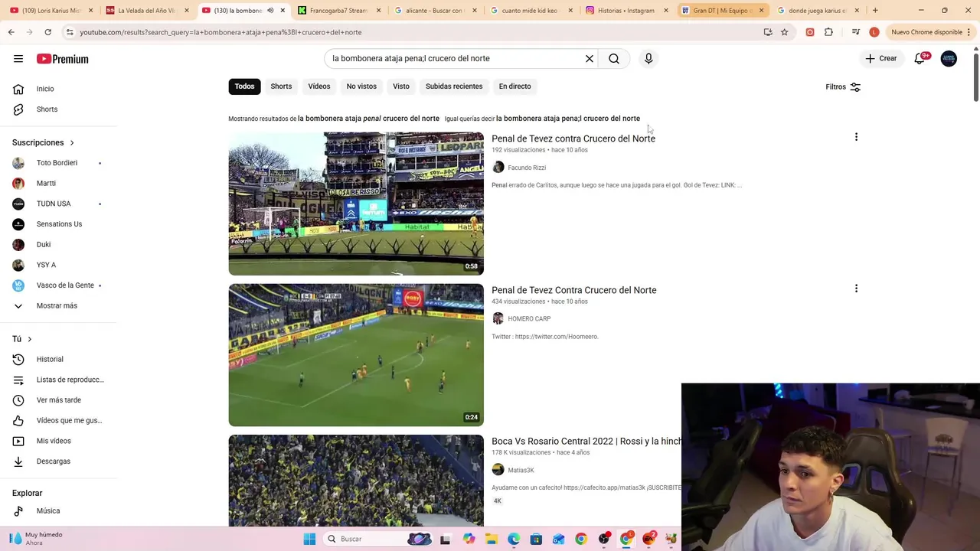Click the YouTube search input field
The height and width of the screenshot is (551, 980).
click(456, 58)
